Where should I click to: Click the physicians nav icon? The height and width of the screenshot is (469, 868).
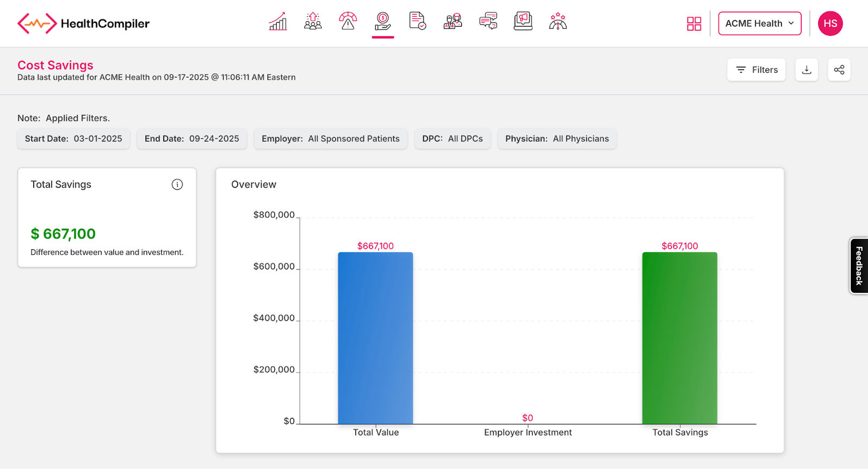tap(452, 22)
